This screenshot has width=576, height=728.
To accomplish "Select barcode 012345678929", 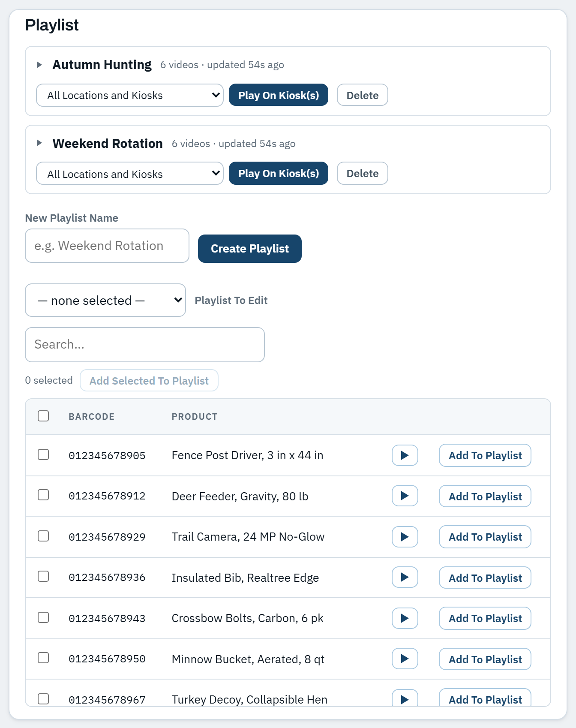I will [107, 537].
